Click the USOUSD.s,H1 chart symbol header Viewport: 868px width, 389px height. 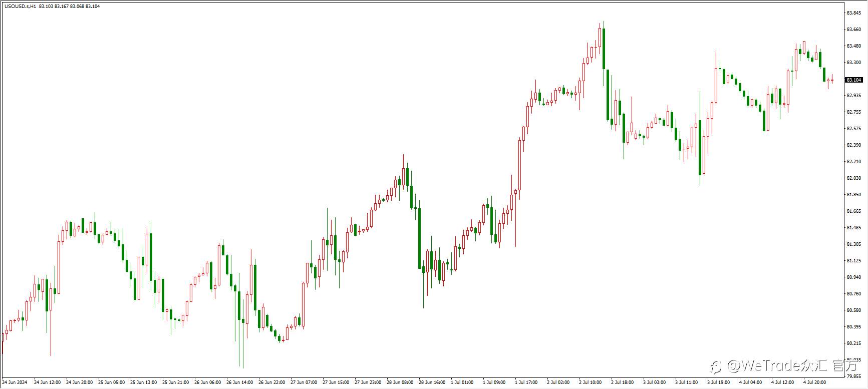click(x=20, y=7)
